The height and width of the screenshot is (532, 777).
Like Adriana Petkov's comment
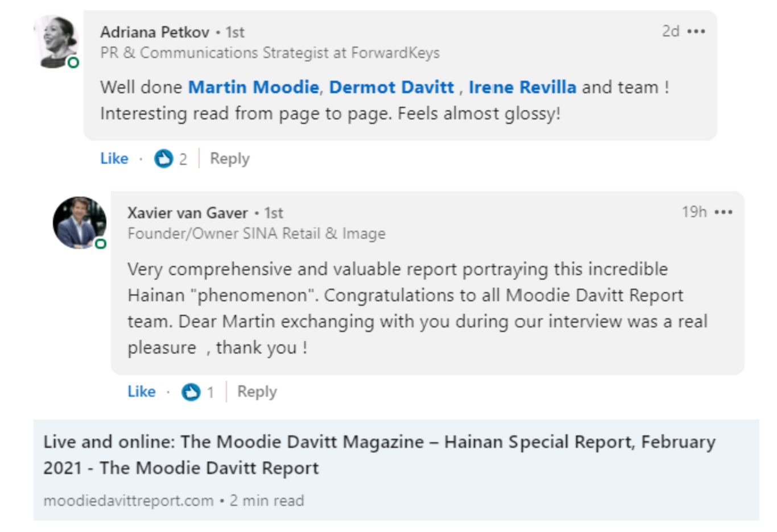point(114,159)
